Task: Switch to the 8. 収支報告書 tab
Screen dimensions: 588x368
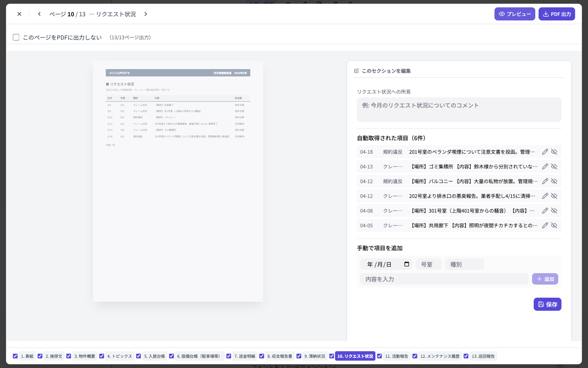Action: click(280, 356)
